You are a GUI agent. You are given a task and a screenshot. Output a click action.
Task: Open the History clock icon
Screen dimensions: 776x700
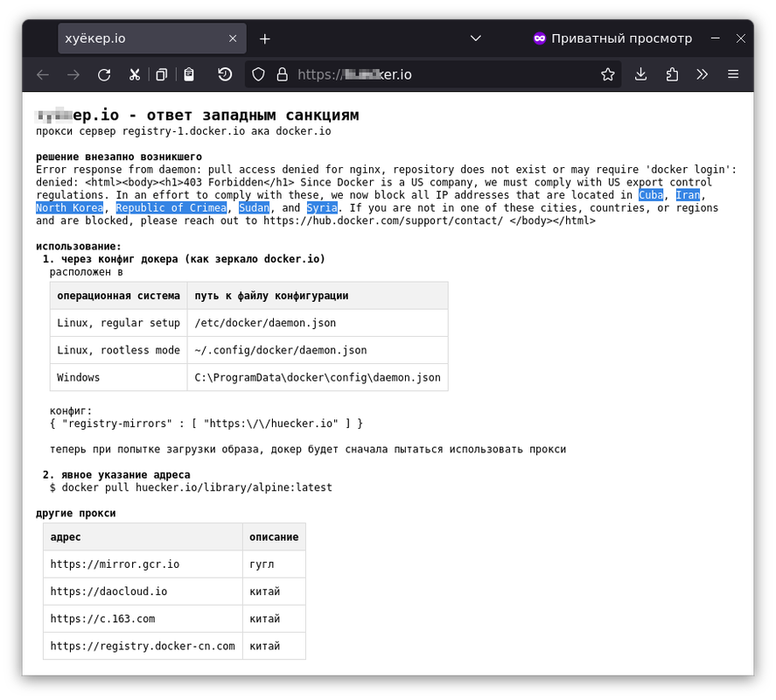click(225, 74)
